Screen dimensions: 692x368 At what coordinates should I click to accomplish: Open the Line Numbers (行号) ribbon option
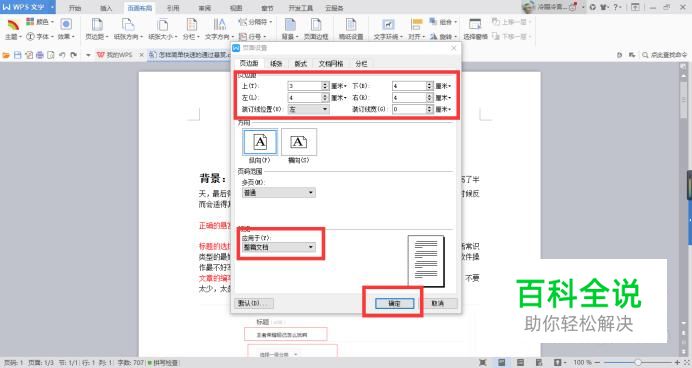point(252,37)
